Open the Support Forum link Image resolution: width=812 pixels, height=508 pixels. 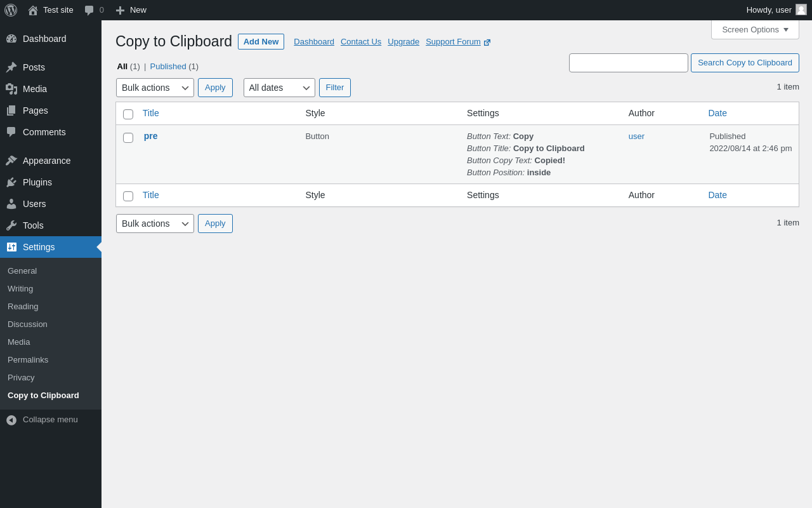(453, 42)
